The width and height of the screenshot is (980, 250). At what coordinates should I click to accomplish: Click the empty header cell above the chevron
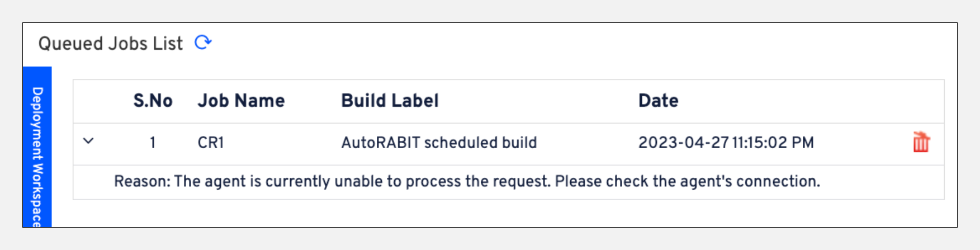click(88, 101)
